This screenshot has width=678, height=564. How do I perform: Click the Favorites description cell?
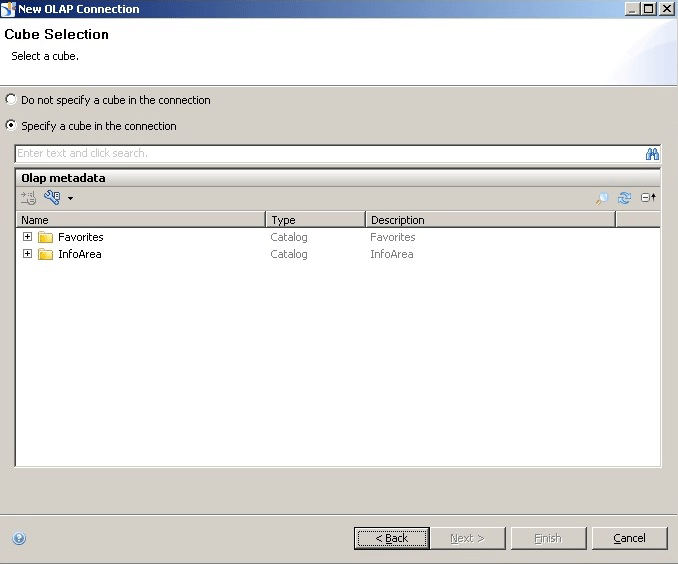(x=393, y=237)
